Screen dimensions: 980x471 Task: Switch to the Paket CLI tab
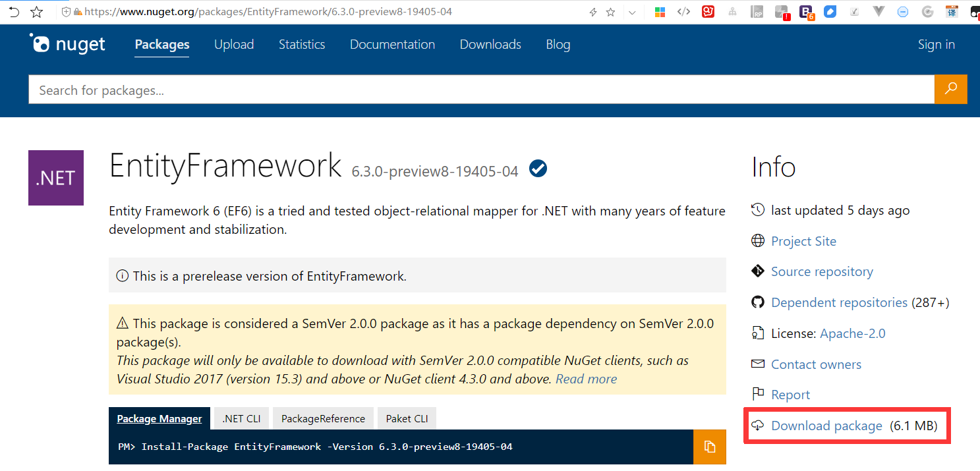coord(407,418)
